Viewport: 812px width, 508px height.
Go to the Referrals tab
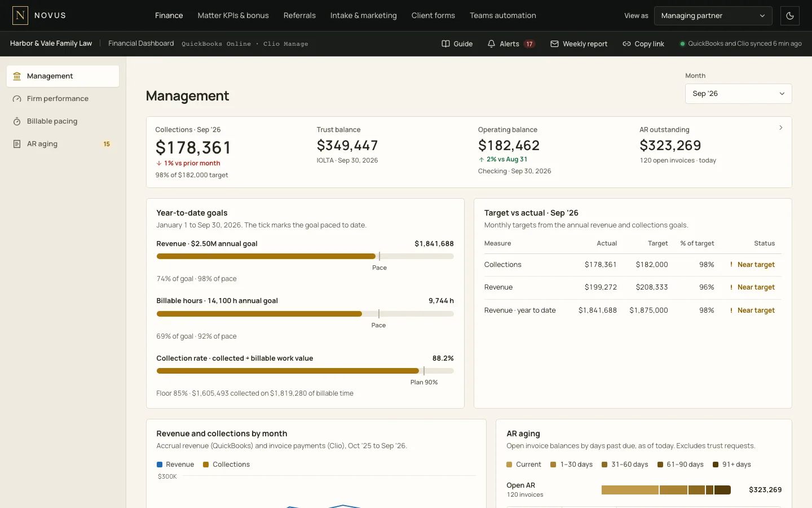[299, 15]
